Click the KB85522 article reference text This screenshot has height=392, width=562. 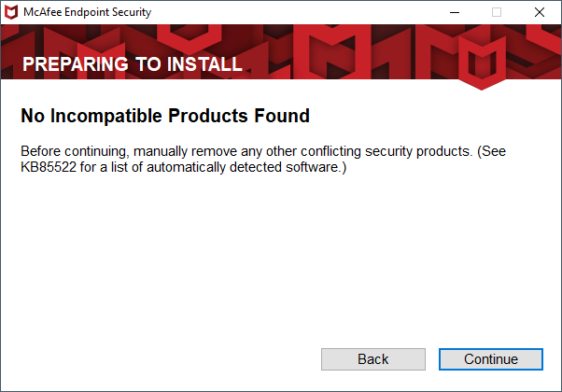[x=49, y=167]
